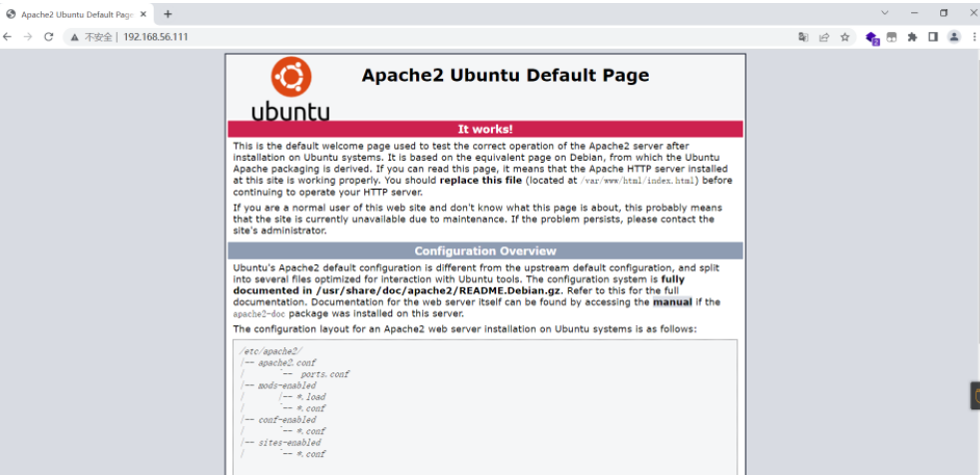Click the floating widget at right edge
Screen dimensions: 980x475
(975, 395)
